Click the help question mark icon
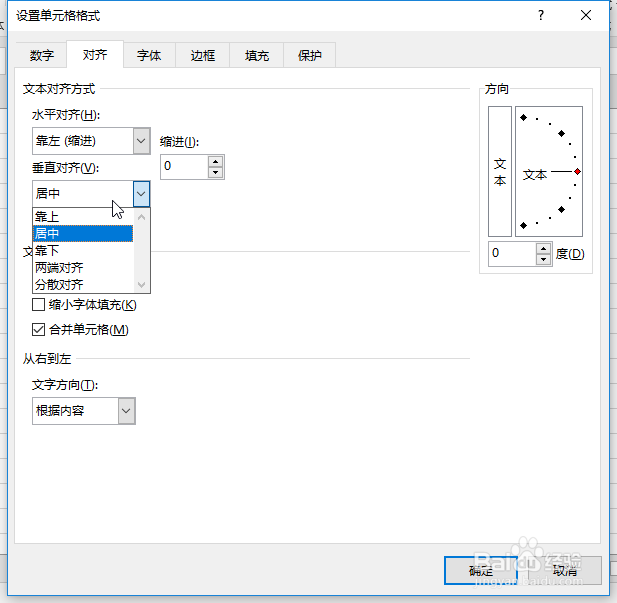This screenshot has width=617, height=603. [x=541, y=15]
